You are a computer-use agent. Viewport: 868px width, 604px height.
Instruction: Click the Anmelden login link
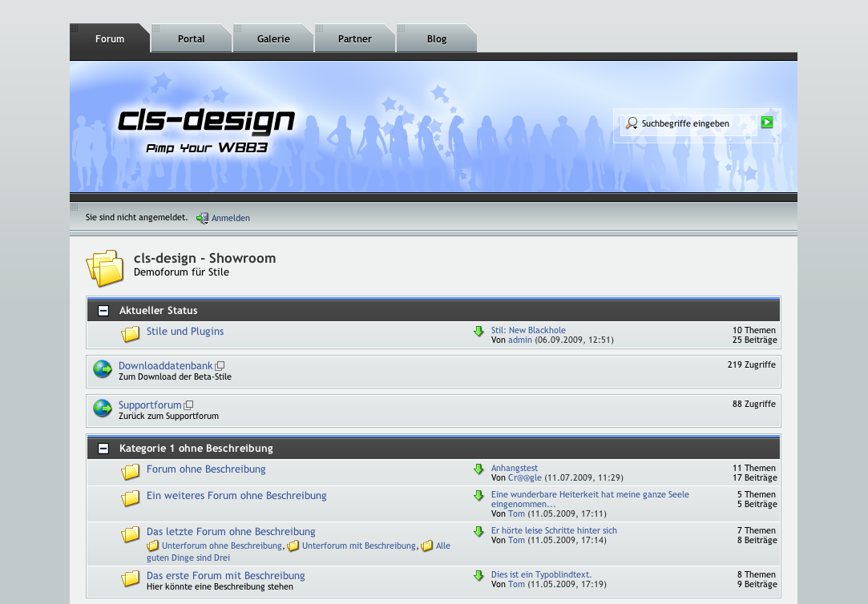coord(230,218)
